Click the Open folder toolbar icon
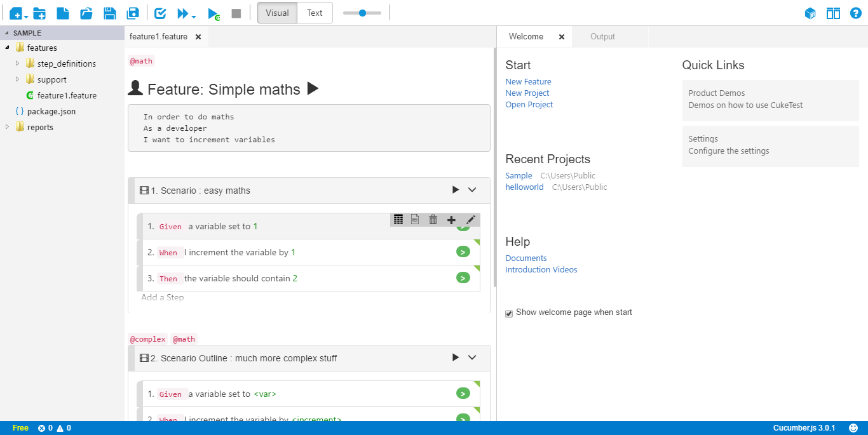The height and width of the screenshot is (435, 868). click(x=86, y=13)
